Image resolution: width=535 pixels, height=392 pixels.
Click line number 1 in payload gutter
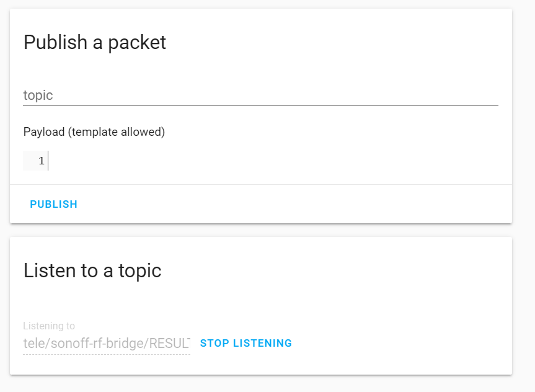click(41, 161)
